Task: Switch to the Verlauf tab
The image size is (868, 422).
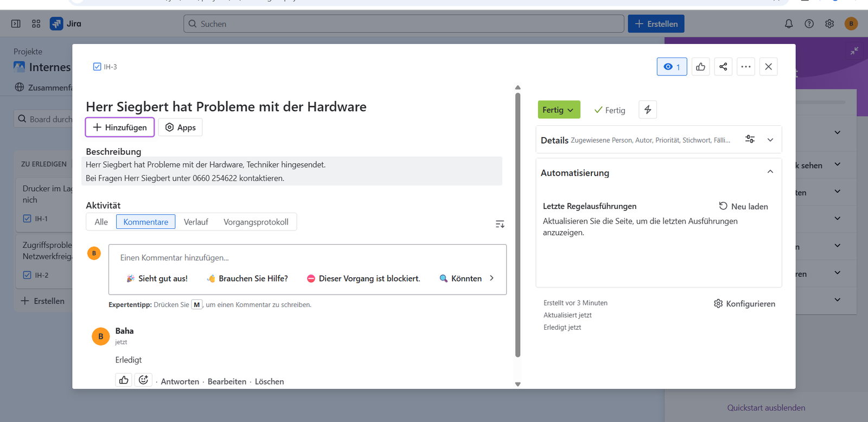Action: pos(196,222)
